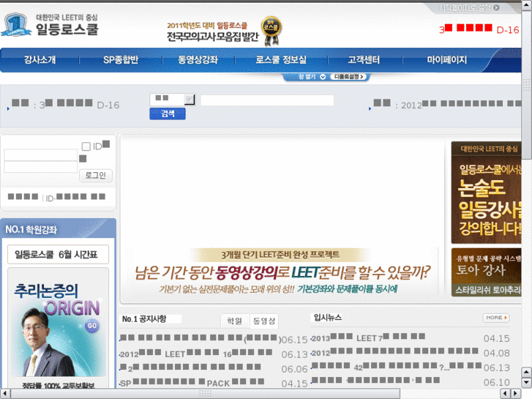Open the 동영상강좌 menu
Screen dimensions: 532x399
198,60
